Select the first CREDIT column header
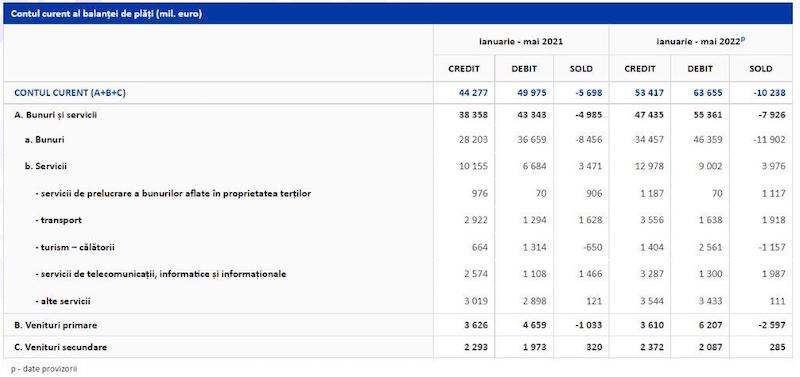Viewport: 800px width, 377px height. 464,68
